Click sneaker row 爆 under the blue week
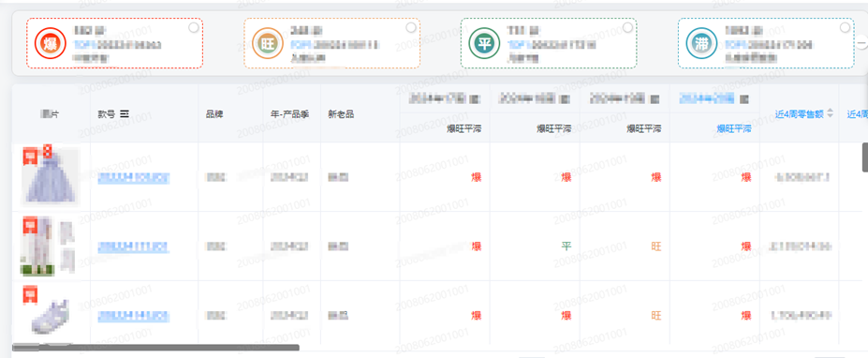Screen dimensions: 868x358 pos(746,316)
